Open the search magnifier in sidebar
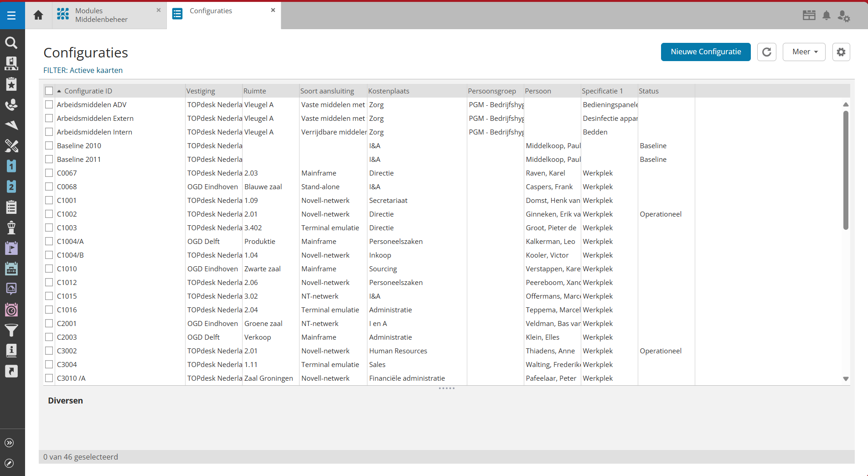 tap(11, 43)
